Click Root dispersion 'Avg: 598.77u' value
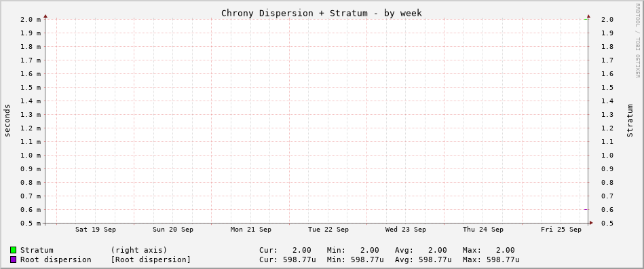The height and width of the screenshot is (269, 644). [423, 259]
